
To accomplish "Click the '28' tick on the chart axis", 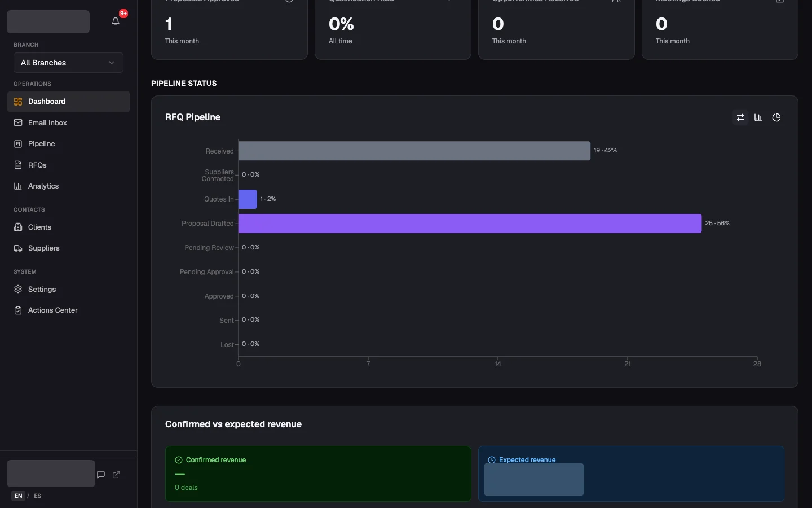I will (757, 364).
